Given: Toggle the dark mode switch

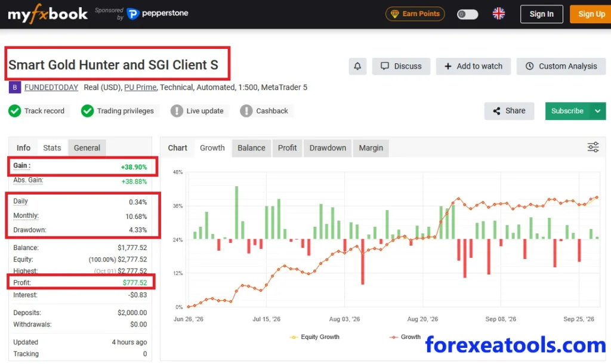Looking at the screenshot, I should (x=467, y=14).
